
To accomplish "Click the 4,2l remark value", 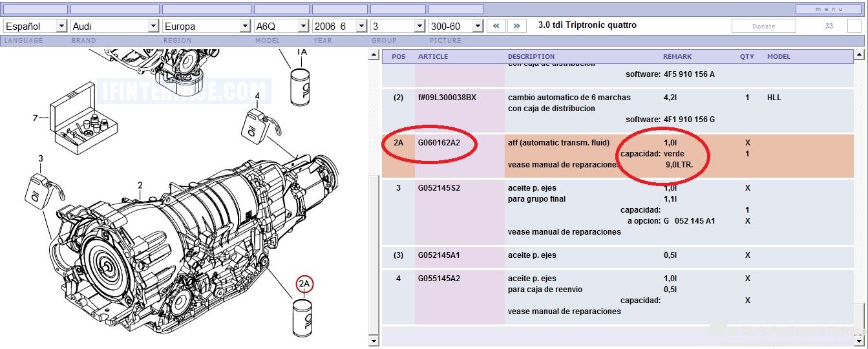I will click(670, 97).
